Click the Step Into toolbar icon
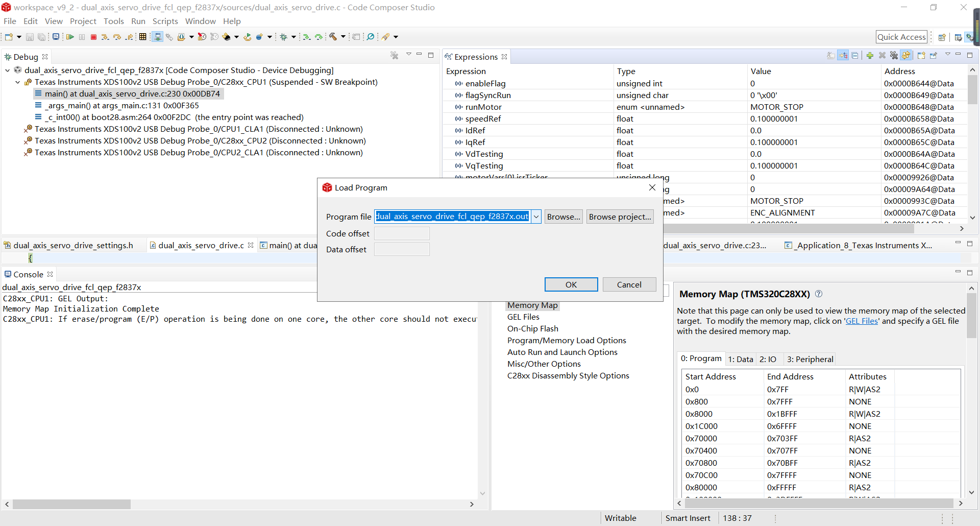 [x=105, y=37]
